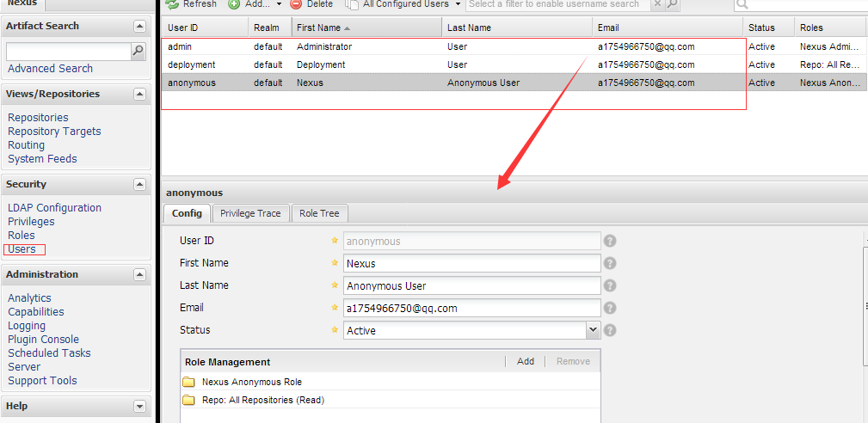Click Remove in Role Management
The width and height of the screenshot is (868, 423).
pos(573,361)
